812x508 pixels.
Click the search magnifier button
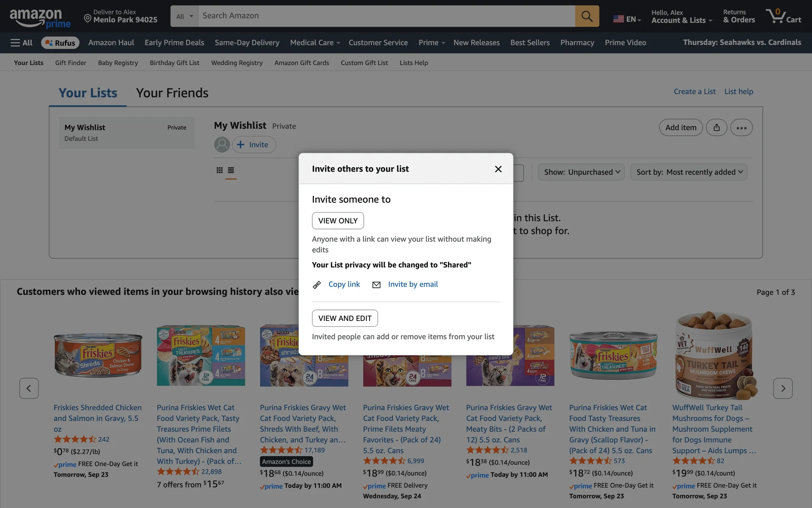(x=587, y=16)
